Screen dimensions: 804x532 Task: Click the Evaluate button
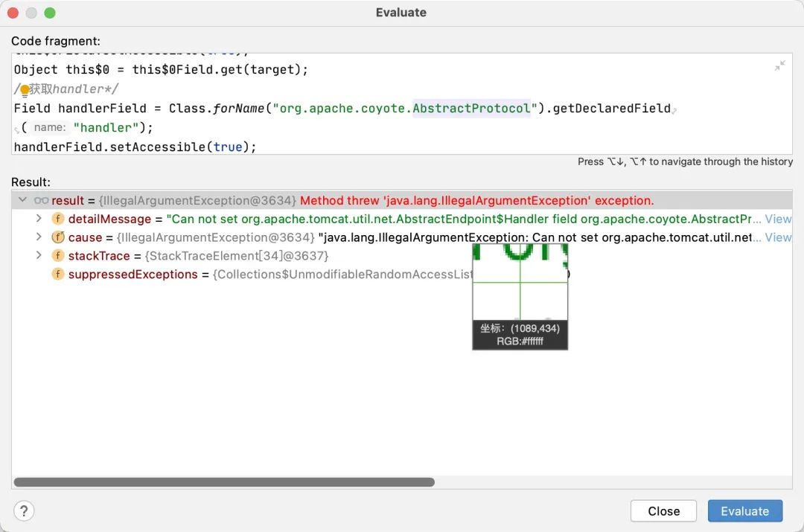pos(745,511)
